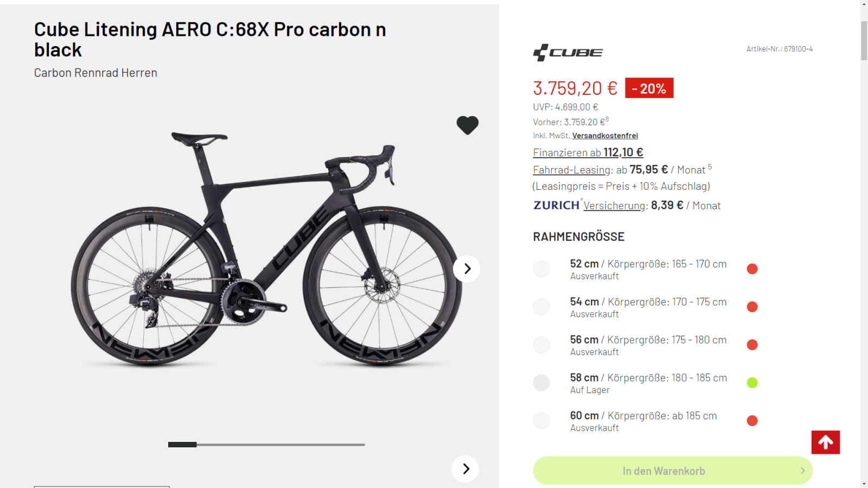Click the In den Warenkorb button
Image resolution: width=868 pixels, height=488 pixels.
(663, 471)
